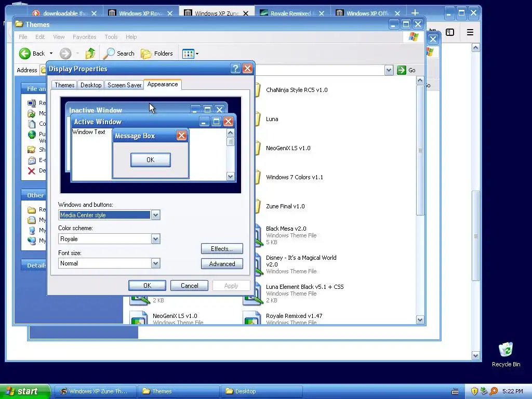Image resolution: width=532 pixels, height=399 pixels.
Task: Open the Search pane in Themes window
Action: pos(119,54)
